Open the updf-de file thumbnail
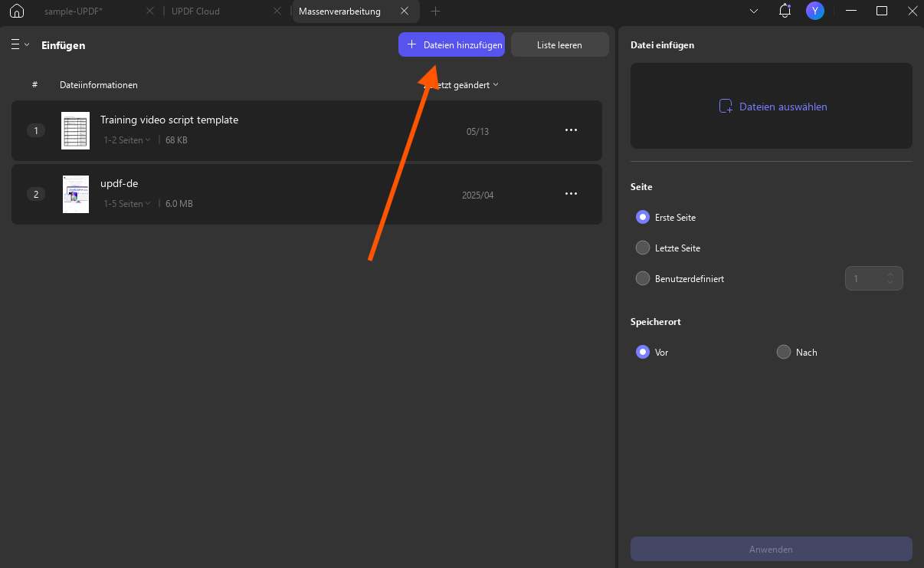924x568 pixels. pos(76,194)
